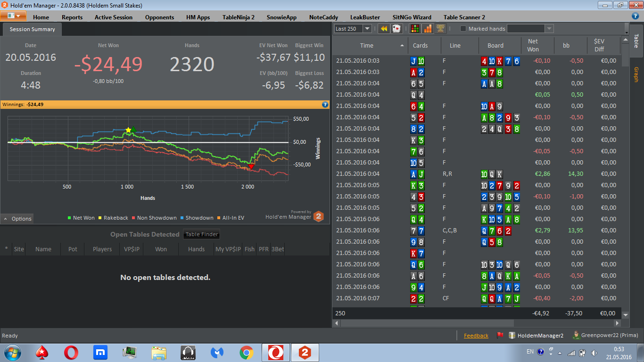Image resolution: width=644 pixels, height=362 pixels.
Task: Sort hands by Cards column
Action: [x=420, y=45]
